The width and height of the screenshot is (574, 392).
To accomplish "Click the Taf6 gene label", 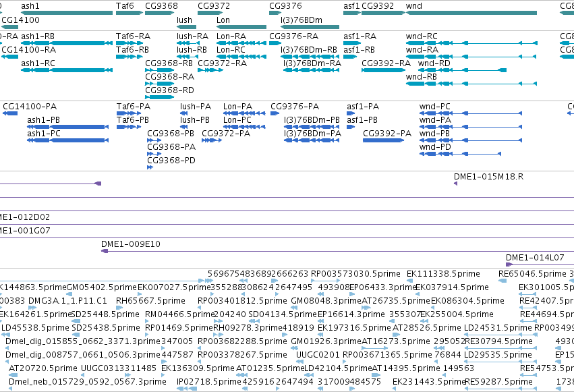I will pyautogui.click(x=125, y=6).
